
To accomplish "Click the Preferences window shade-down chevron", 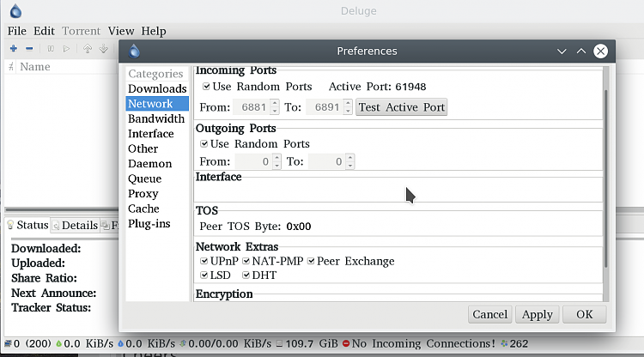I will [x=562, y=51].
